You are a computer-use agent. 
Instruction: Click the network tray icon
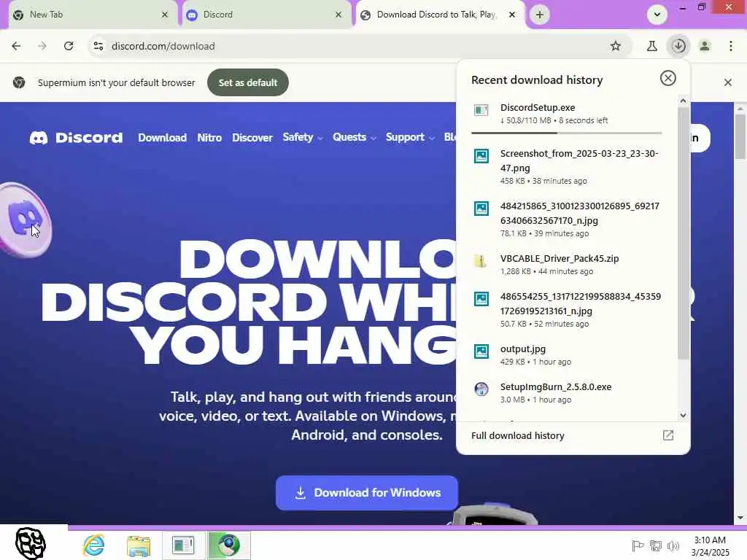pos(656,545)
